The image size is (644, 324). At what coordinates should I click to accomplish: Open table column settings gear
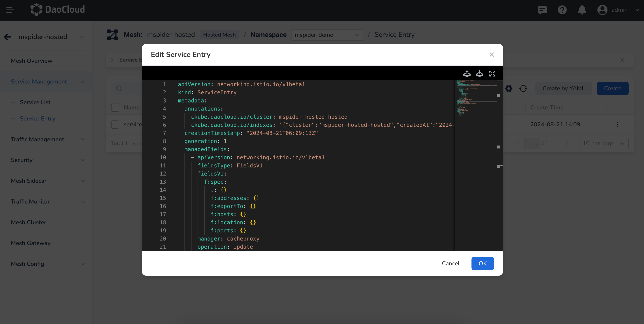tap(509, 88)
